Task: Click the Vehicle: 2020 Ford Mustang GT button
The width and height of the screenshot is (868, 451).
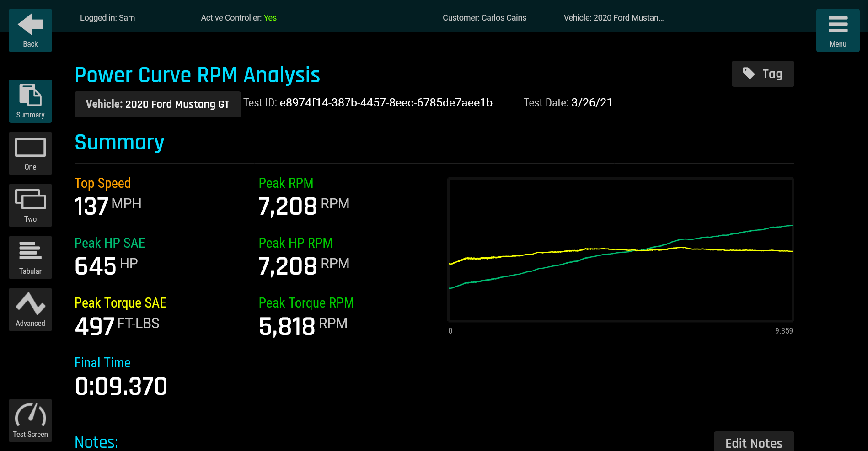Action: click(x=158, y=104)
